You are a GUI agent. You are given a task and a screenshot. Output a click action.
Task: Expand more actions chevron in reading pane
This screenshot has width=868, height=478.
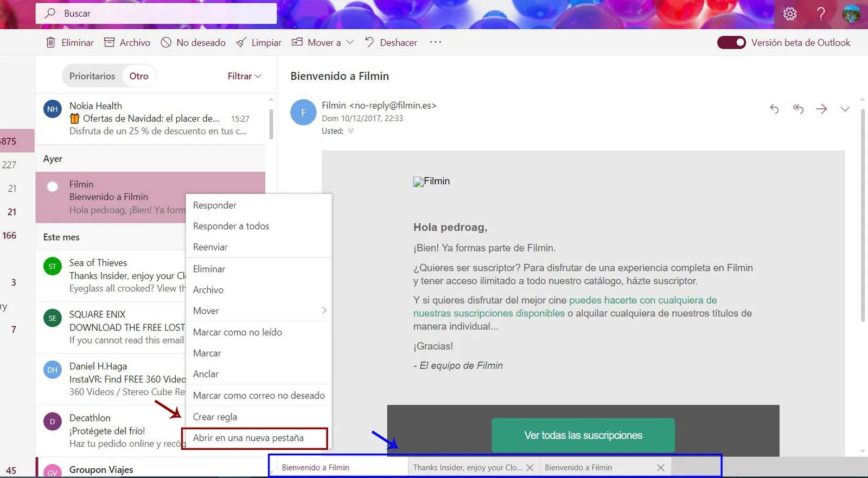click(845, 109)
